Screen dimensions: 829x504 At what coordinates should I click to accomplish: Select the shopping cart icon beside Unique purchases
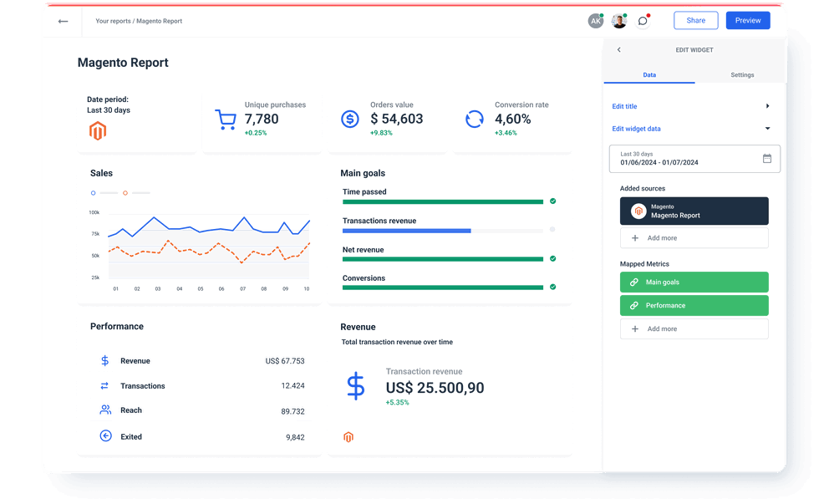[x=226, y=117]
